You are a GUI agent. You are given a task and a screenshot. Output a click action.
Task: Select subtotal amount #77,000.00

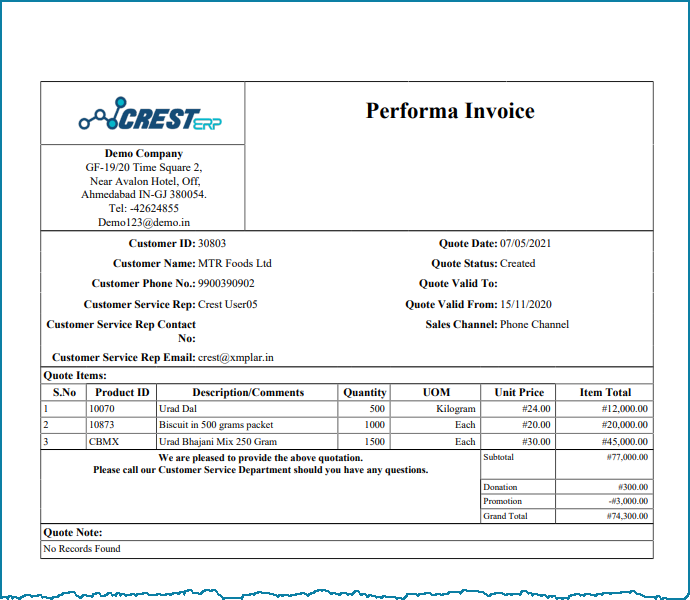(627, 457)
